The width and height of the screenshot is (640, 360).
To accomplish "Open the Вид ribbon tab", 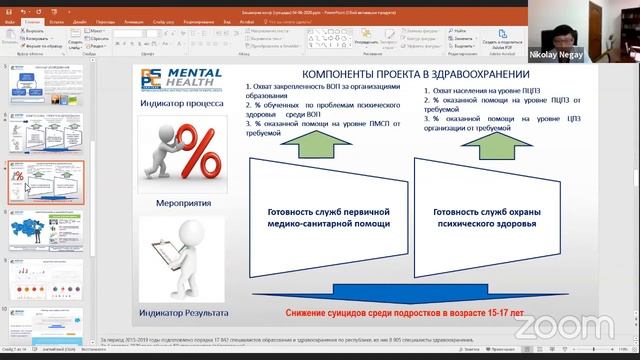I will 227,22.
